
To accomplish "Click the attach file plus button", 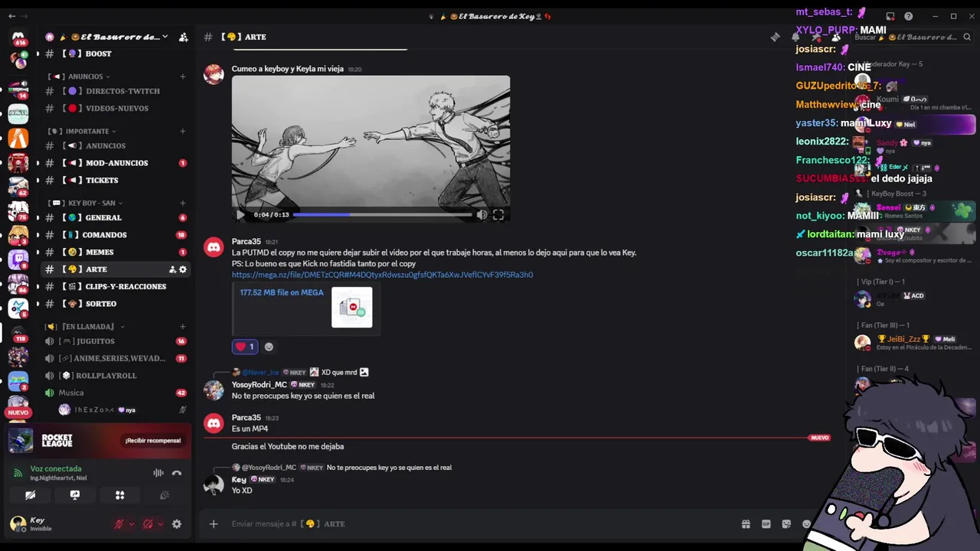I will pos(214,524).
